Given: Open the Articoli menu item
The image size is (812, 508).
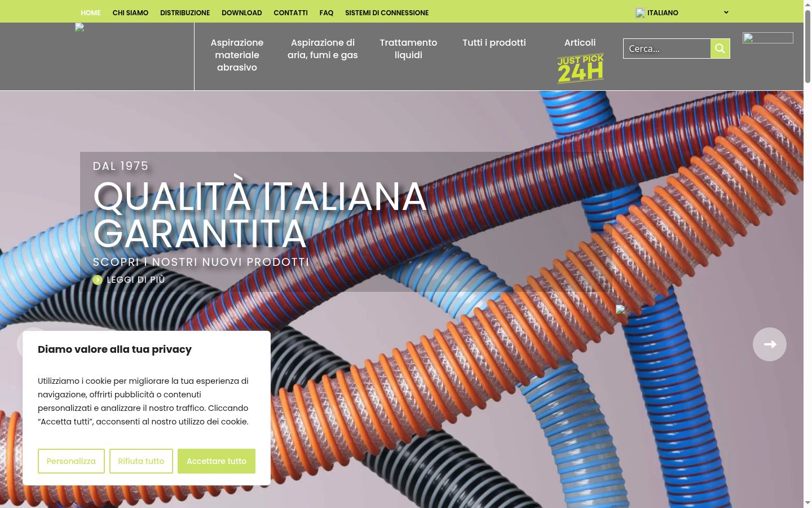Looking at the screenshot, I should click(580, 42).
